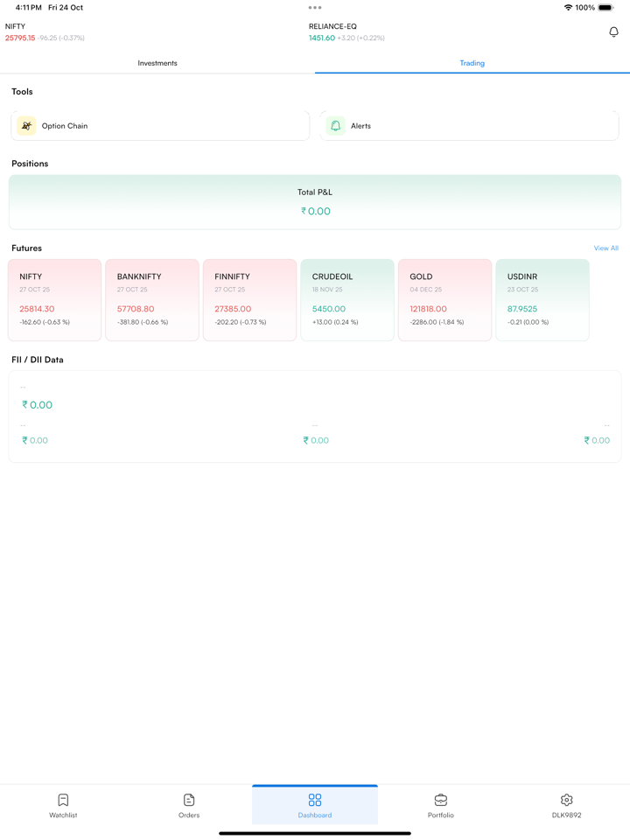Screen dimensions: 630x840
Task: Open the GOLD futures card
Action: [x=444, y=299]
